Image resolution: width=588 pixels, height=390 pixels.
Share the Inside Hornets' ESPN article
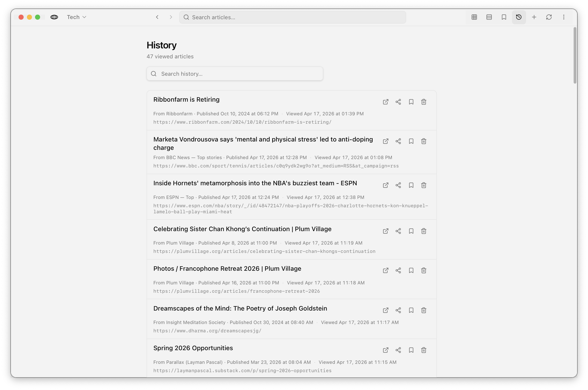[x=398, y=185]
